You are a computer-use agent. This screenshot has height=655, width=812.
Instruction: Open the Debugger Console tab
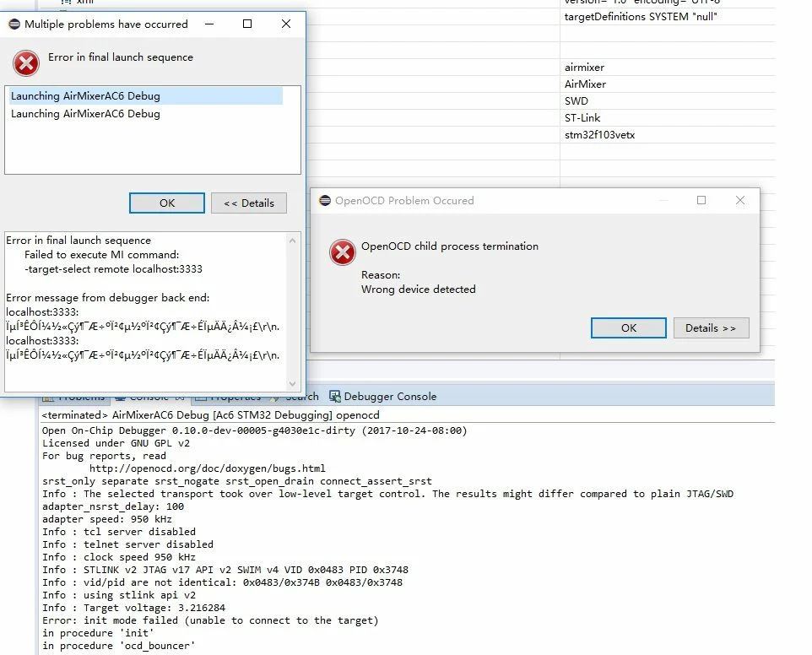pos(383,397)
